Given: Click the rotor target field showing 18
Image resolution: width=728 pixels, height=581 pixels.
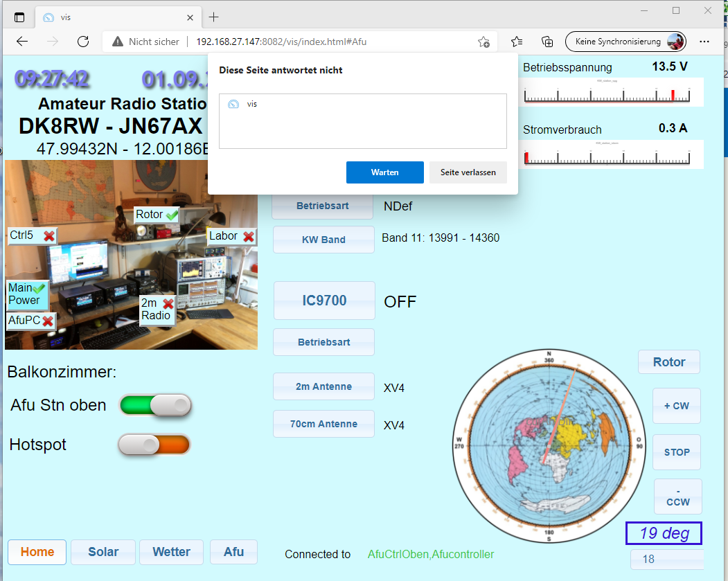Looking at the screenshot, I should [x=667, y=560].
